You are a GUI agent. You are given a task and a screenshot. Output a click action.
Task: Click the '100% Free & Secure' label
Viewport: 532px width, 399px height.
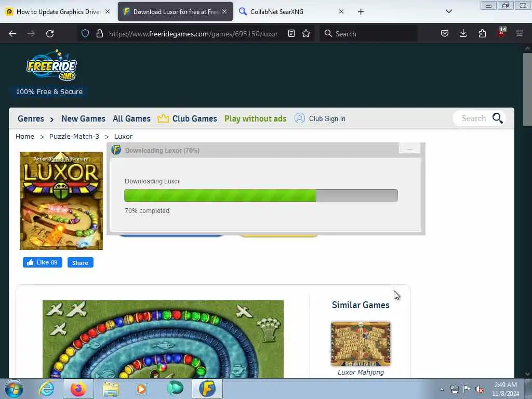pyautogui.click(x=49, y=91)
